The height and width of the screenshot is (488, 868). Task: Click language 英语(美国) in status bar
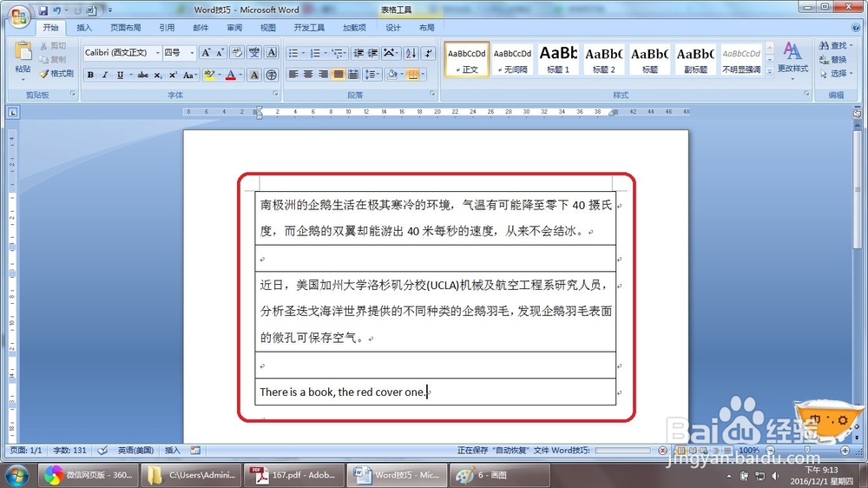135,451
